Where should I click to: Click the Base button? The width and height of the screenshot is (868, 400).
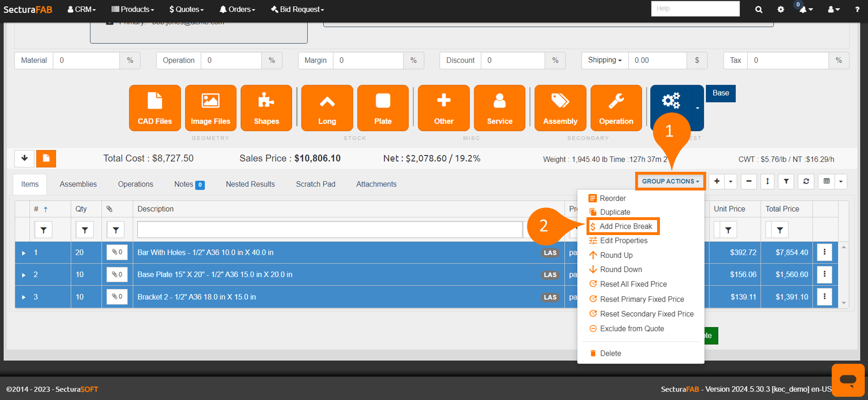tap(720, 93)
